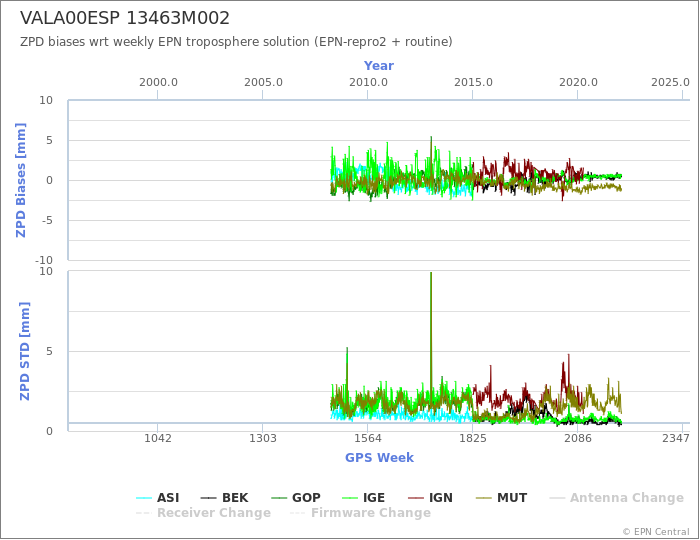This screenshot has width=700, height=540.
Task: Click the 2005.0 year axis tick label
Action: (263, 83)
